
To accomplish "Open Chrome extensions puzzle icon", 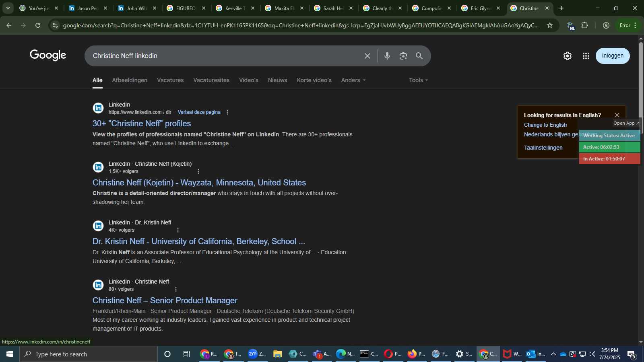I will click(x=585, y=25).
